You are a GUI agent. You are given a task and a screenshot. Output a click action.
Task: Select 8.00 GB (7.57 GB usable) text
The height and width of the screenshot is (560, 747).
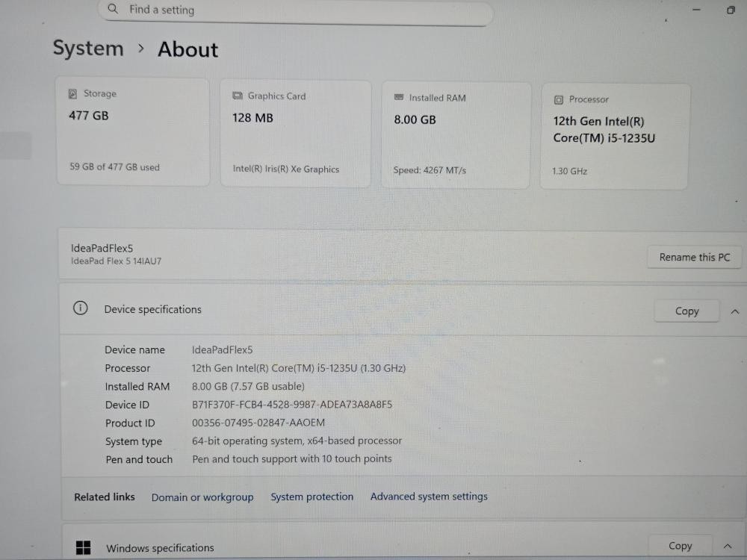click(248, 386)
